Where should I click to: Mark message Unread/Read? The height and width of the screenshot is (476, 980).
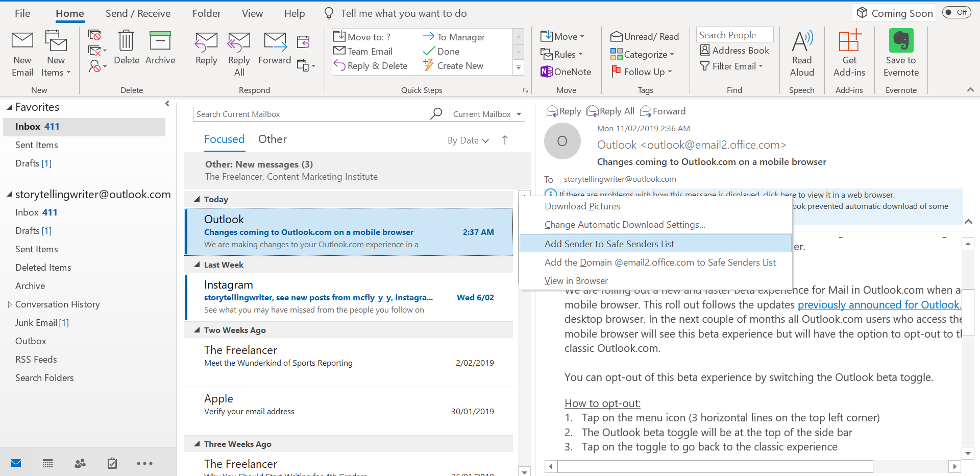click(x=645, y=36)
